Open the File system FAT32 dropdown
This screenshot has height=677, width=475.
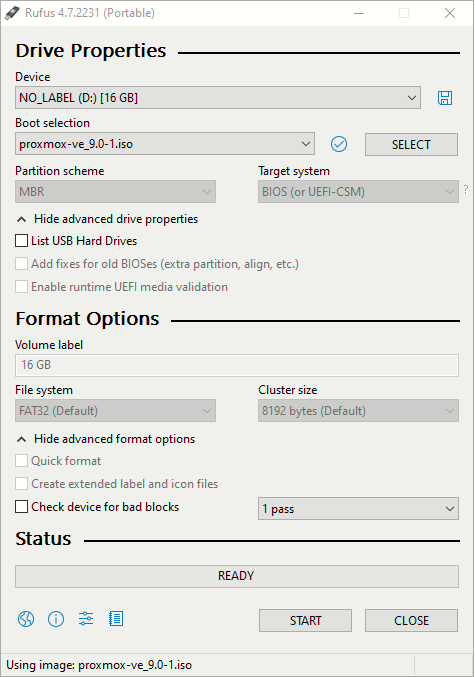click(115, 411)
